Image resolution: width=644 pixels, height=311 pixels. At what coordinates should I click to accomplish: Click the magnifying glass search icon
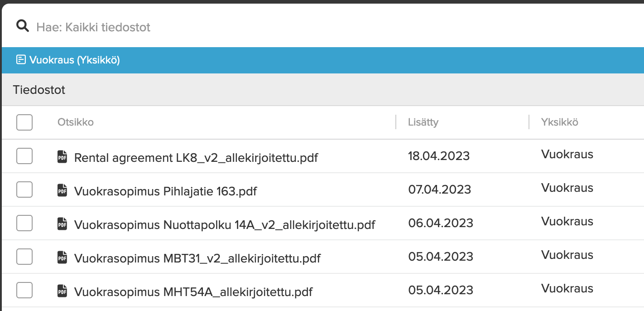pyautogui.click(x=22, y=26)
